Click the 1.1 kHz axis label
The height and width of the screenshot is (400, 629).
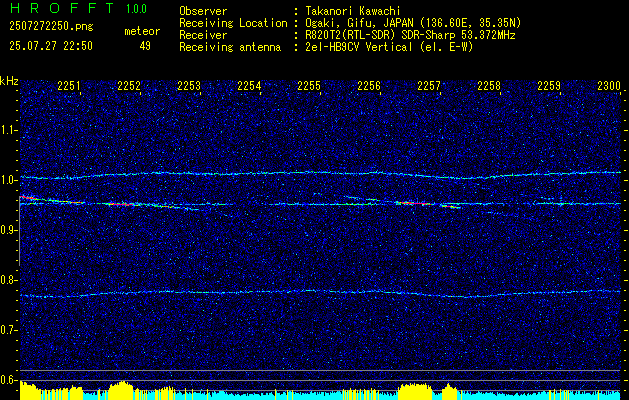tap(9, 130)
